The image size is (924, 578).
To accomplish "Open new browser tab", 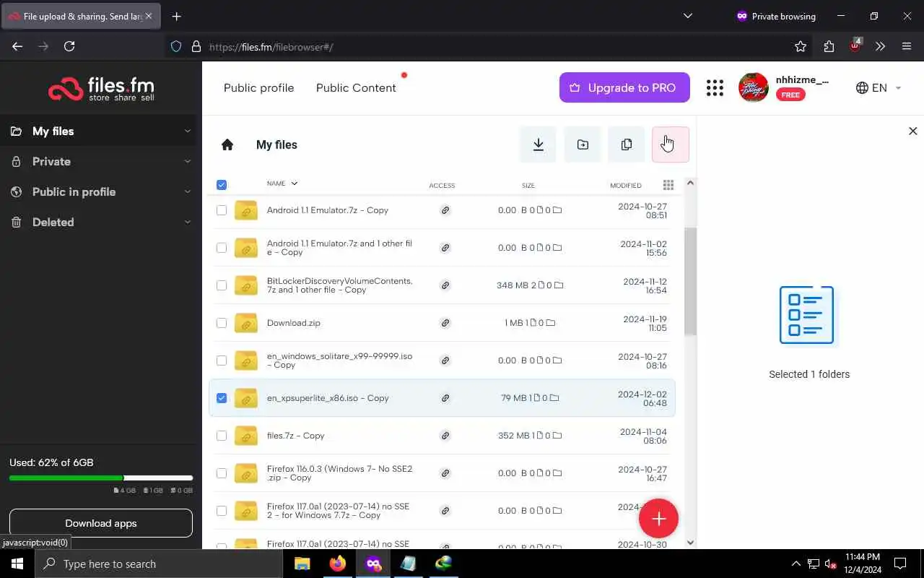I will pyautogui.click(x=177, y=16).
